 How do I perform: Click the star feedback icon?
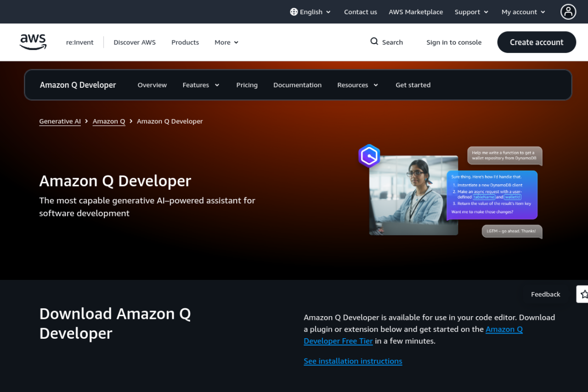pyautogui.click(x=583, y=294)
